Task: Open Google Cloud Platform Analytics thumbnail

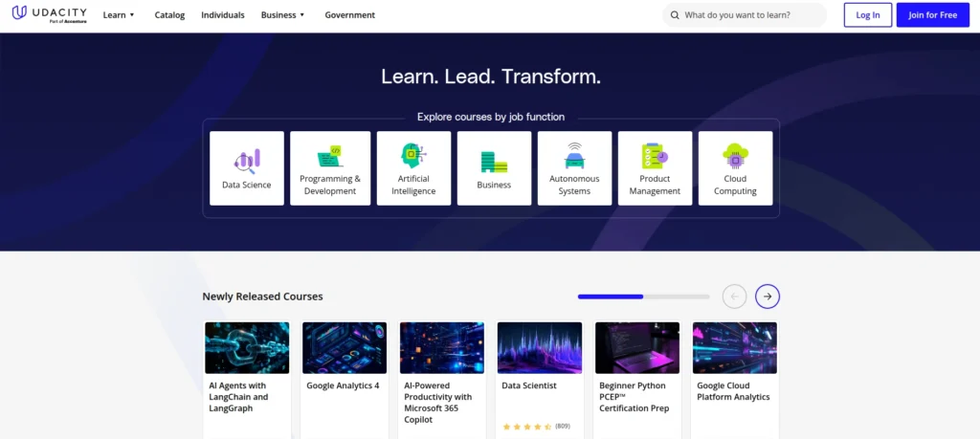Action: point(734,348)
